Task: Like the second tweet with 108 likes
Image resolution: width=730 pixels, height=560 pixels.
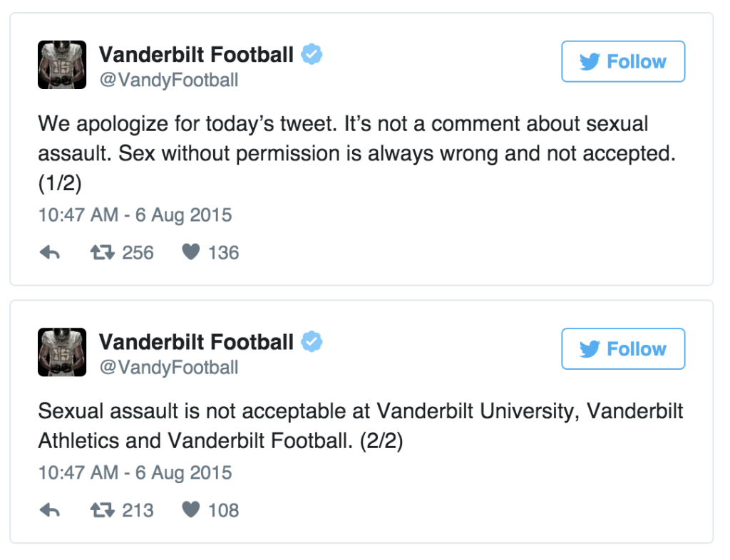Action: (191, 509)
